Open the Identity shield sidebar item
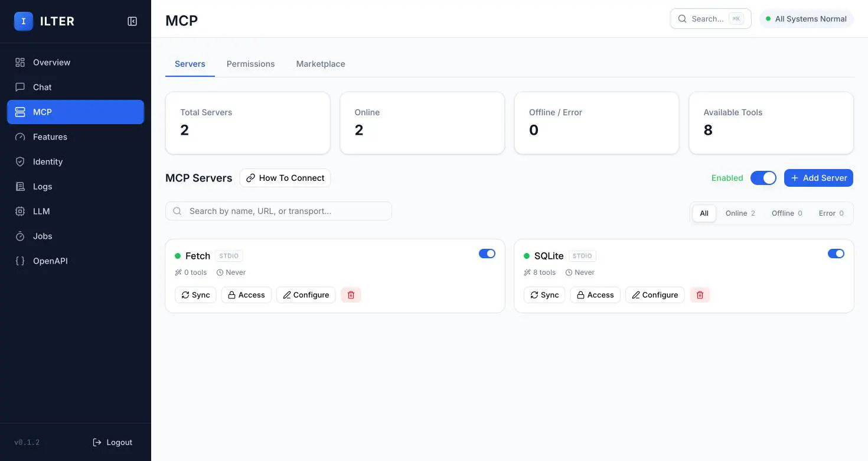868x461 pixels. pos(76,161)
